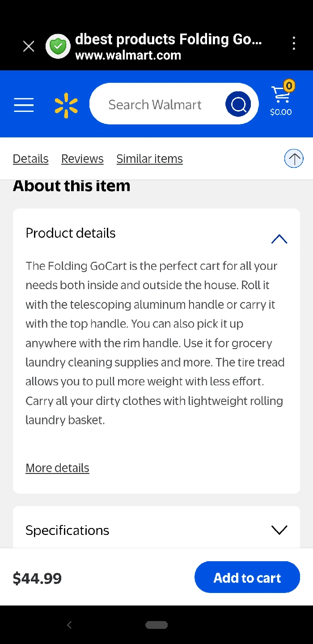Tap the Android home pill
The width and height of the screenshot is (313, 644).
pos(156,625)
